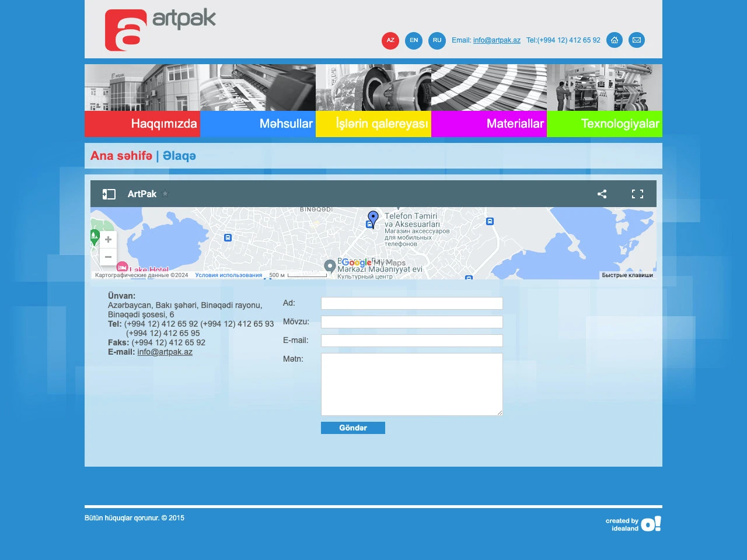Click the zoom in icon on the map
Image resolution: width=747 pixels, height=560 pixels.
[x=108, y=239]
